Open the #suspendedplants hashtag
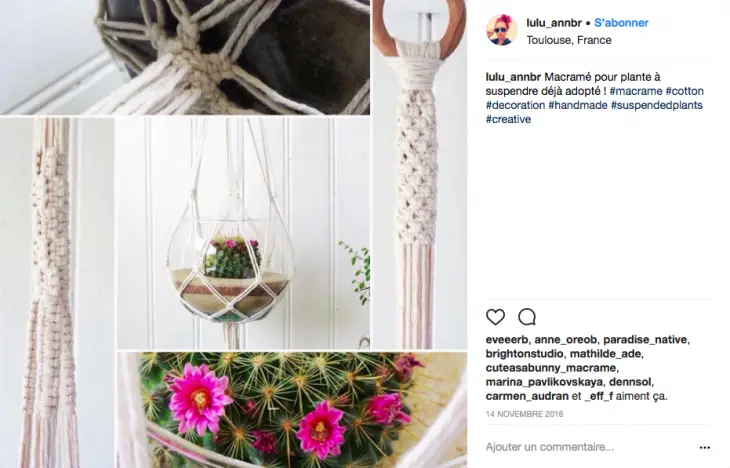Image resolution: width=730 pixels, height=468 pixels. point(656,105)
